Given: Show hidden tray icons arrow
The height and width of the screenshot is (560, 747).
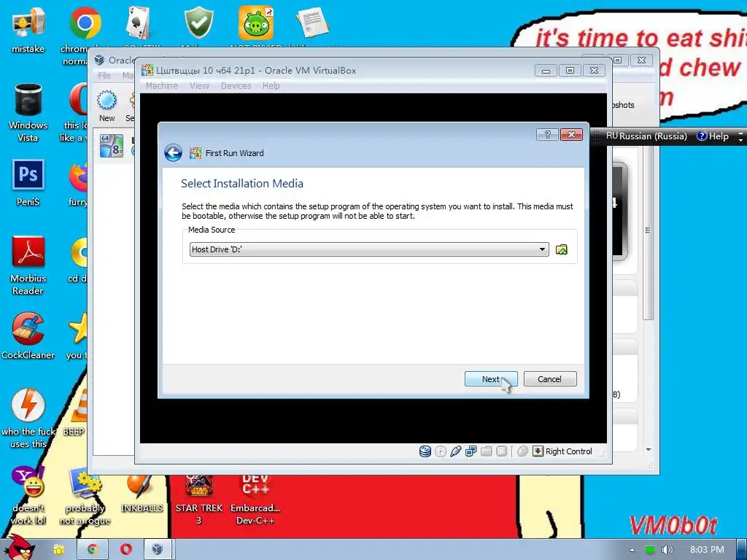Looking at the screenshot, I should (632, 550).
